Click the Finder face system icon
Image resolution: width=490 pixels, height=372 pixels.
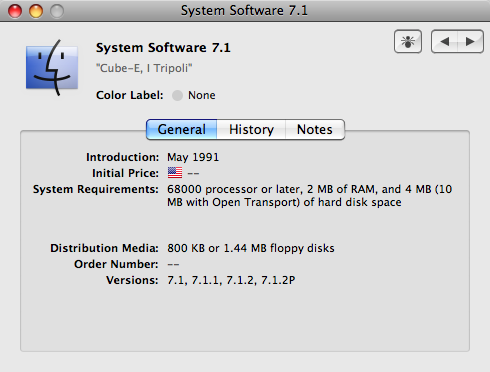click(x=52, y=68)
